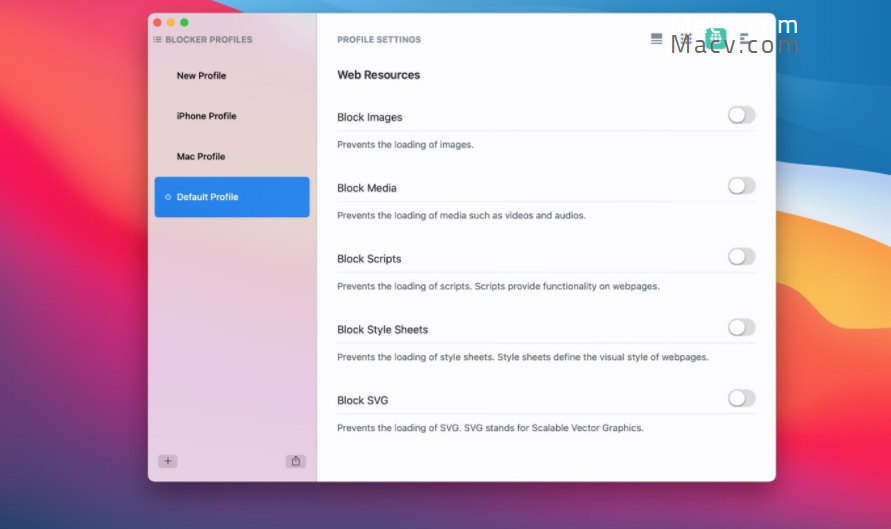Click the PROFILE SETTINGS header label
This screenshot has width=891, height=529.
pos(379,39)
